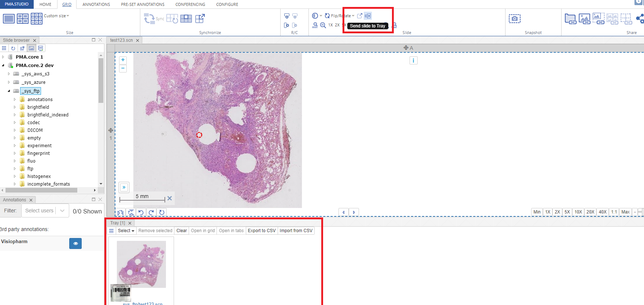Choose the 3x3 grid layout icon
This screenshot has width=644, height=305.
click(x=37, y=19)
